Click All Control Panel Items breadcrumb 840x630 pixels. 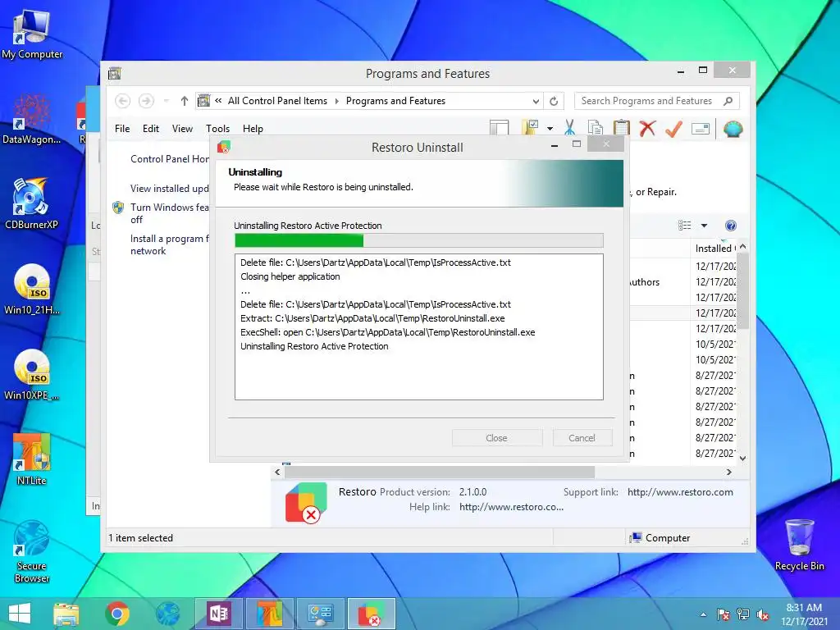pyautogui.click(x=277, y=101)
